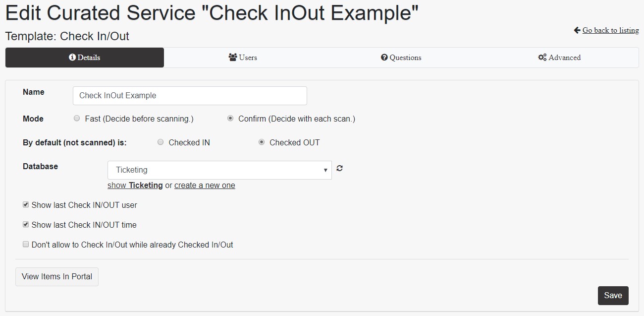Click the refresh icon beside Database dropdown

[x=339, y=168]
